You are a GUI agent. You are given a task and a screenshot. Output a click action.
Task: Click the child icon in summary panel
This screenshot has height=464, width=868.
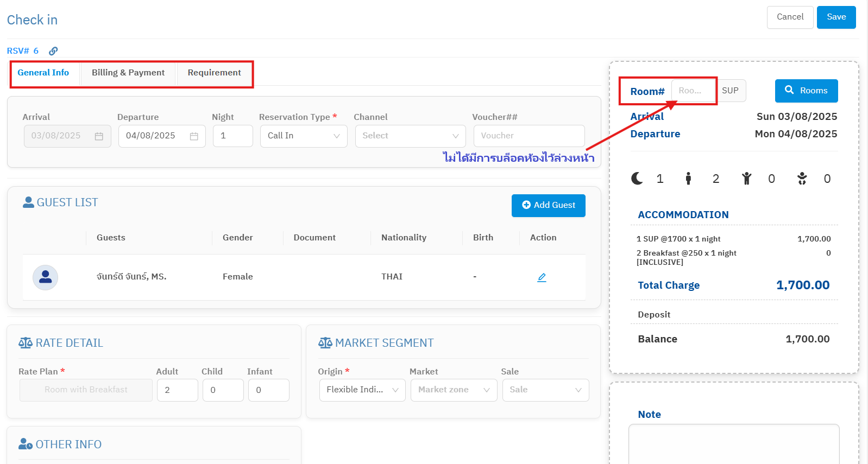[747, 179]
